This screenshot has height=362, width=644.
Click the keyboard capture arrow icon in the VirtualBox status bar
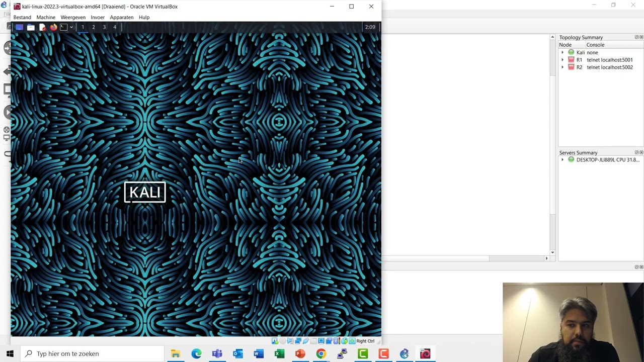[352, 341]
